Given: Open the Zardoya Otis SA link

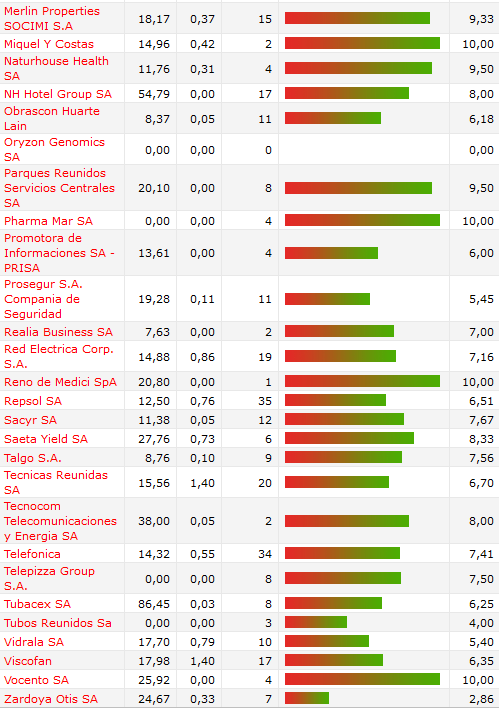Looking at the screenshot, I should 51,699.
